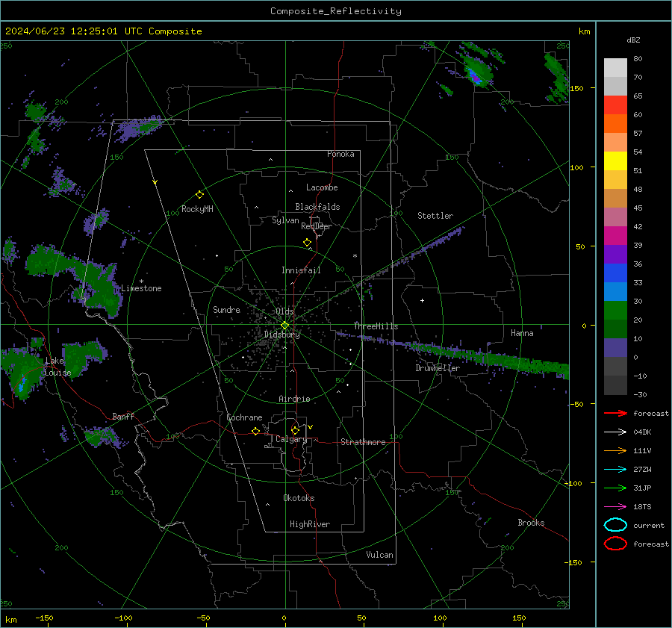
Task: Click the asterisk marker above Limestone
Action: point(141,282)
